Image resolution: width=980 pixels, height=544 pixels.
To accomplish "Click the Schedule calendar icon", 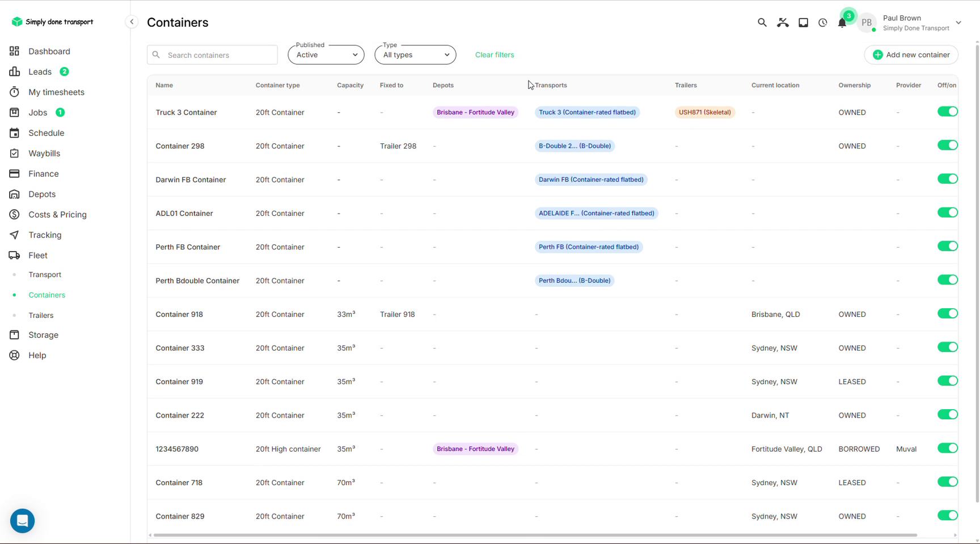I will 14,133.
